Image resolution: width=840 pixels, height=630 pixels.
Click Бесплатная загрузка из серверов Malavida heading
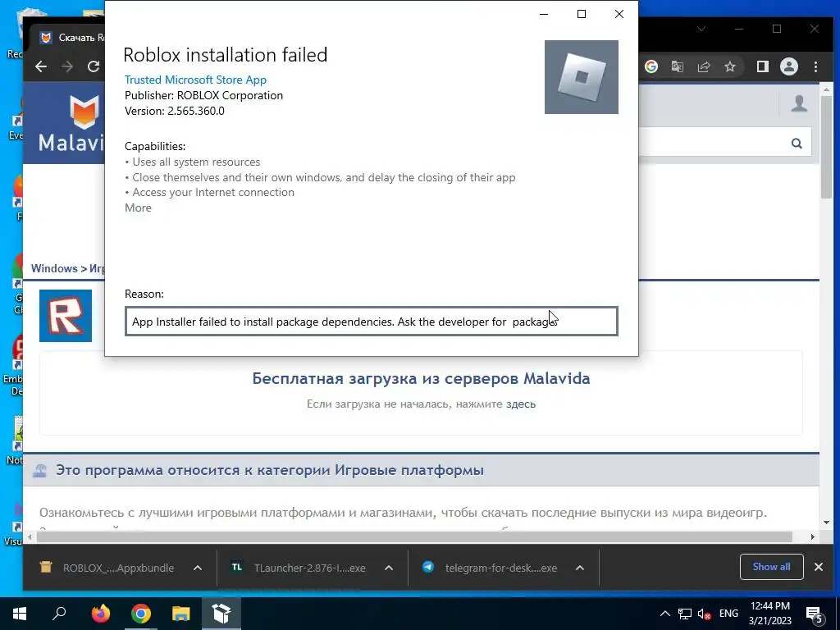(x=421, y=378)
